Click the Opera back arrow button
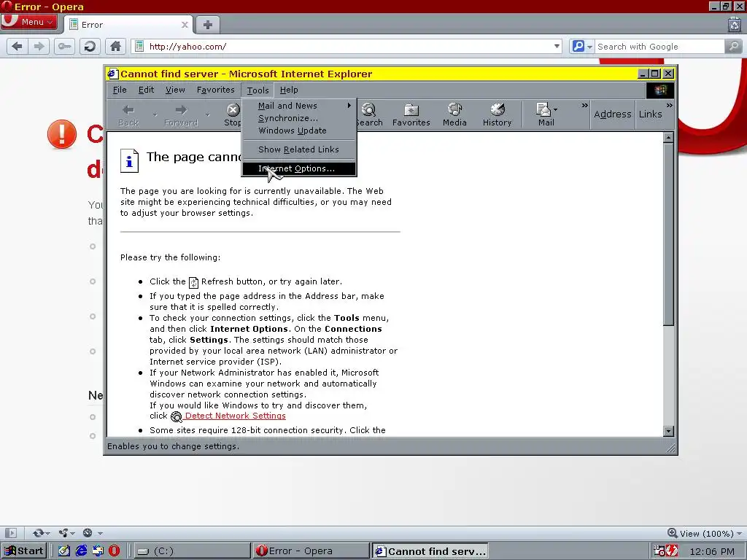This screenshot has height=560, width=747. (x=18, y=47)
